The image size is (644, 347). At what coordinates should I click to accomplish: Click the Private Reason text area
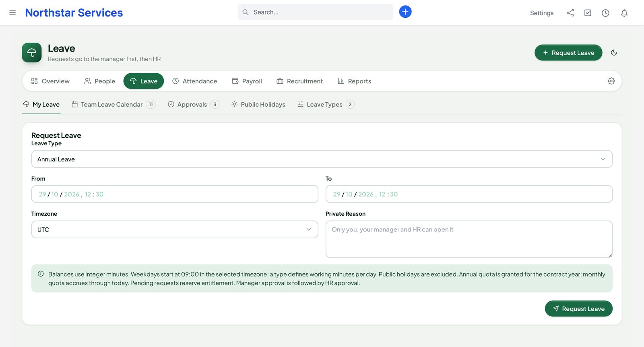tap(469, 239)
